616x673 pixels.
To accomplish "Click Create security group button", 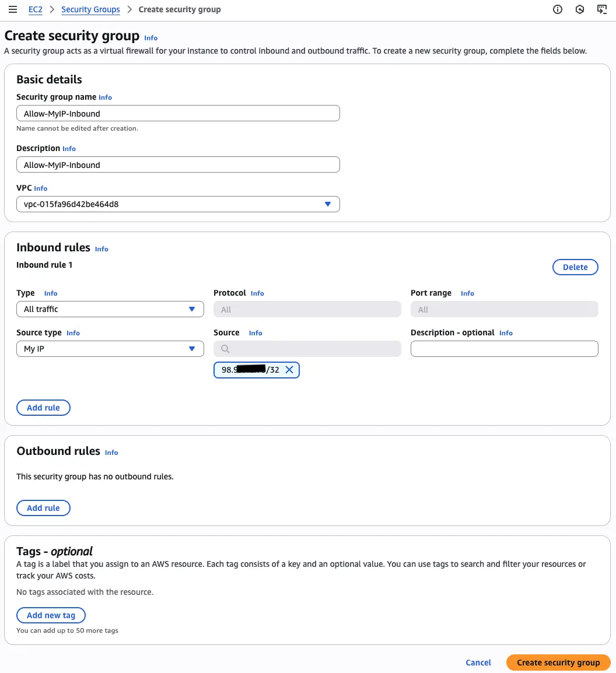I will (558, 663).
